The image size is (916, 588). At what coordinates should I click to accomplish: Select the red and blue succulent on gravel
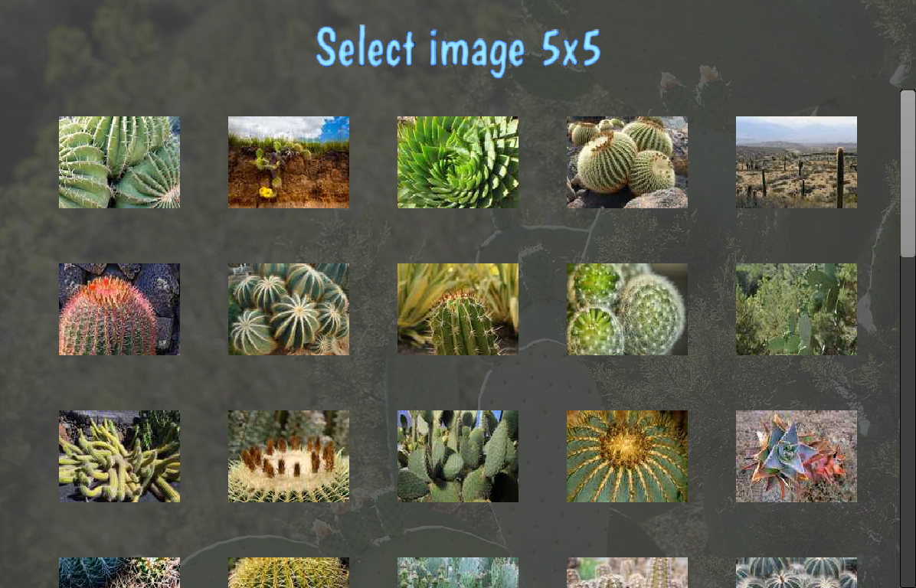(x=797, y=456)
